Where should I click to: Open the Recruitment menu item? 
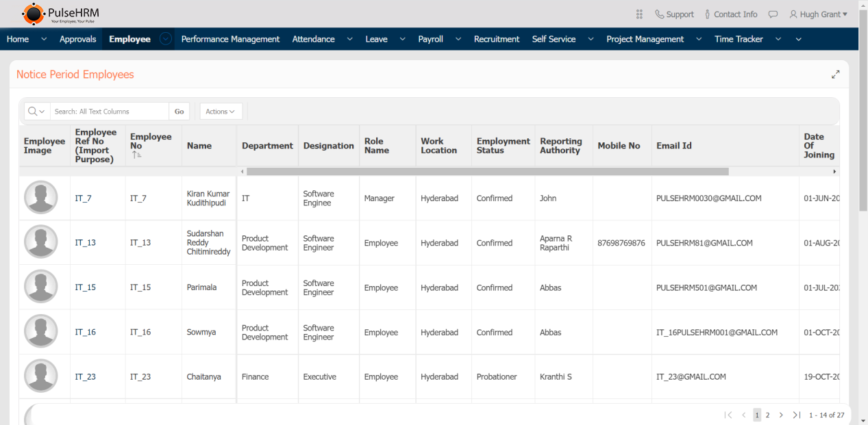[x=496, y=39]
